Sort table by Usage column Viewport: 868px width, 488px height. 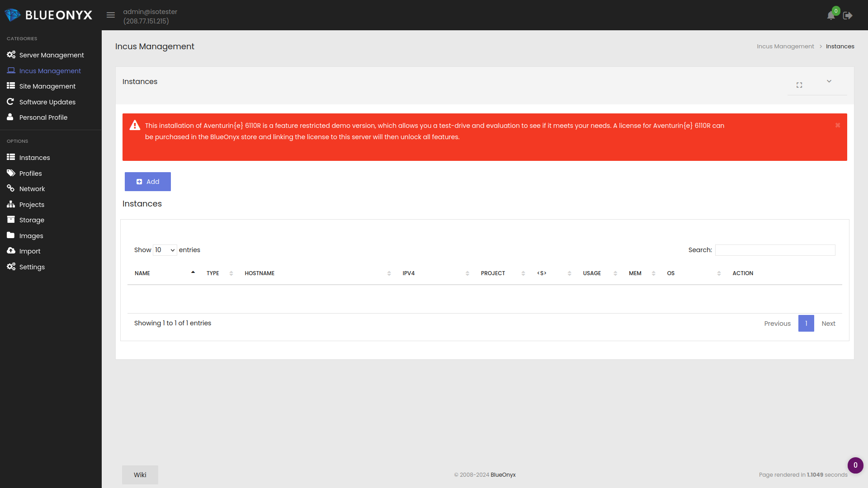click(599, 273)
